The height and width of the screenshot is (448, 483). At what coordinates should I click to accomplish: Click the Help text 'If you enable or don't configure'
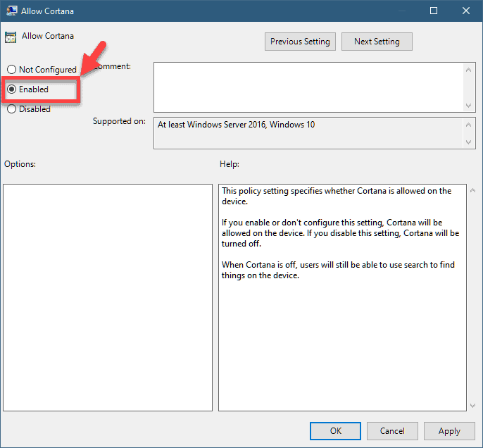(x=281, y=223)
